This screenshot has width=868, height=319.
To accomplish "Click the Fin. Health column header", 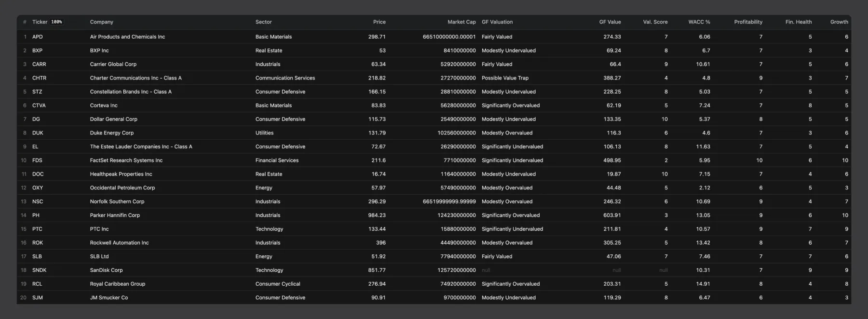I will pos(799,22).
